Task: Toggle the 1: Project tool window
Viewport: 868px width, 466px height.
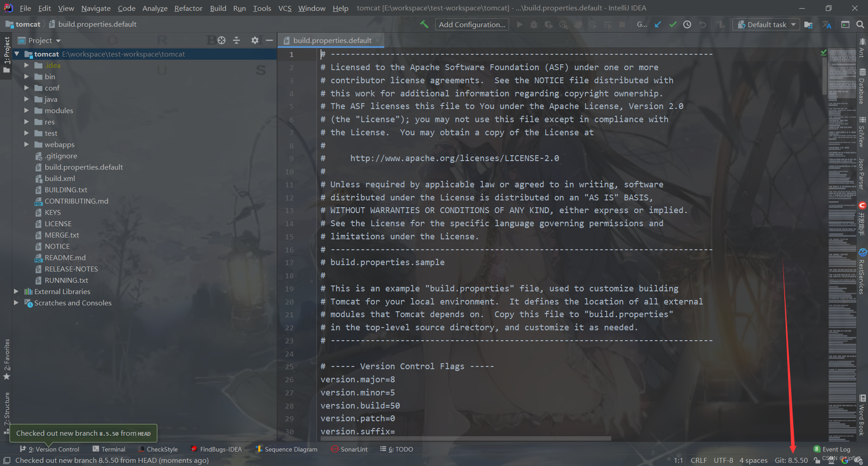Action: point(6,55)
